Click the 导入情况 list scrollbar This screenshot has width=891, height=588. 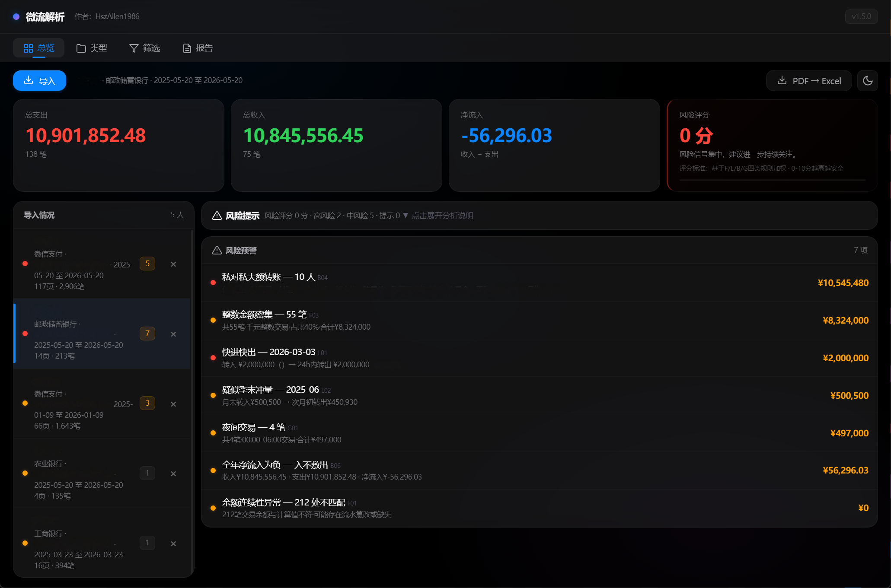pyautogui.click(x=192, y=402)
